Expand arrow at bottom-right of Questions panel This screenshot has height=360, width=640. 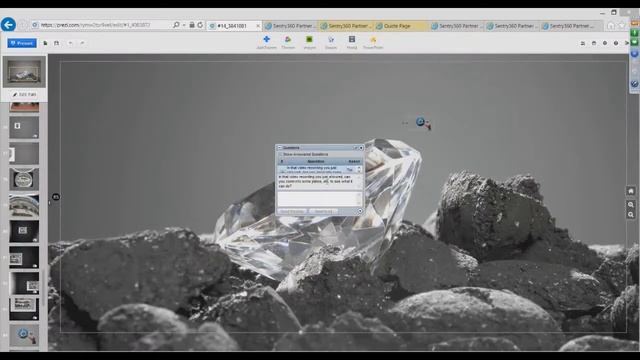tap(360, 211)
